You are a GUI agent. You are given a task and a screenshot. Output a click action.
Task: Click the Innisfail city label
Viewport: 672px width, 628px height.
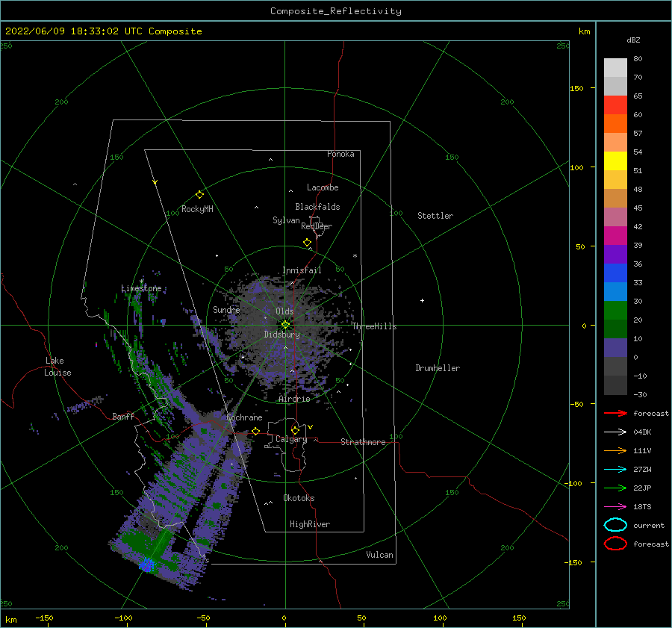(x=302, y=270)
